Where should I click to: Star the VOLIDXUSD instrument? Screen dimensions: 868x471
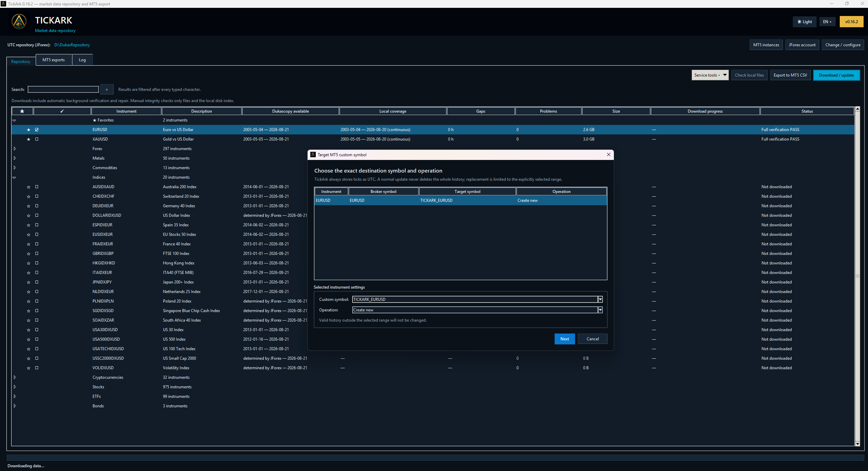tap(29, 368)
